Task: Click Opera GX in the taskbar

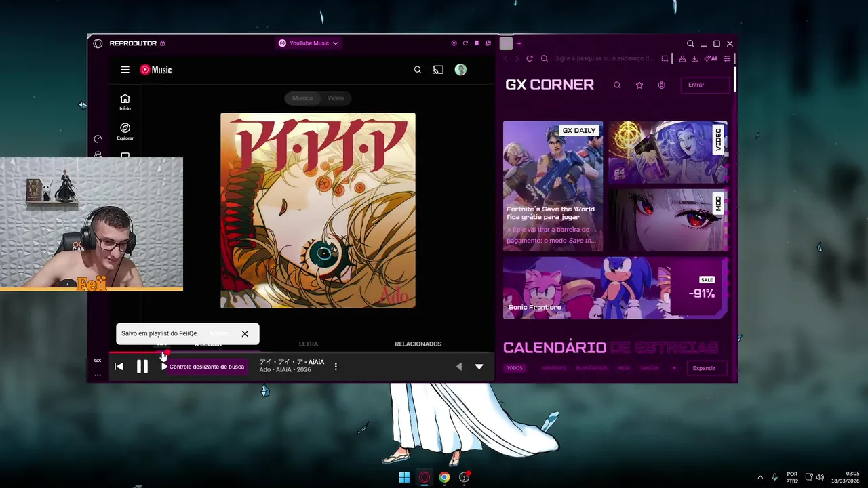Action: [x=425, y=477]
